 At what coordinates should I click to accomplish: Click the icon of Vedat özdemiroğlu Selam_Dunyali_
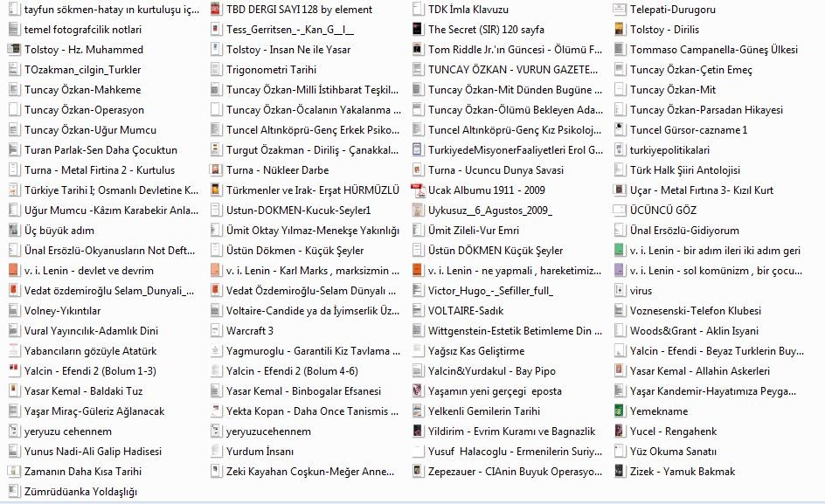pyautogui.click(x=14, y=290)
